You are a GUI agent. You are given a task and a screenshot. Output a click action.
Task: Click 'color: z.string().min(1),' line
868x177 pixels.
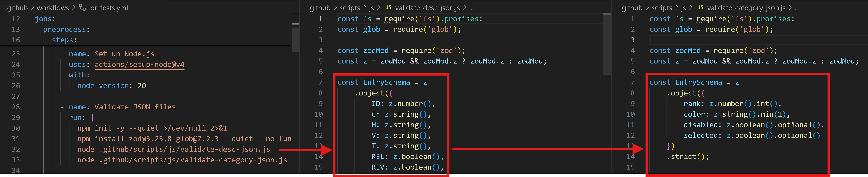tap(737, 114)
